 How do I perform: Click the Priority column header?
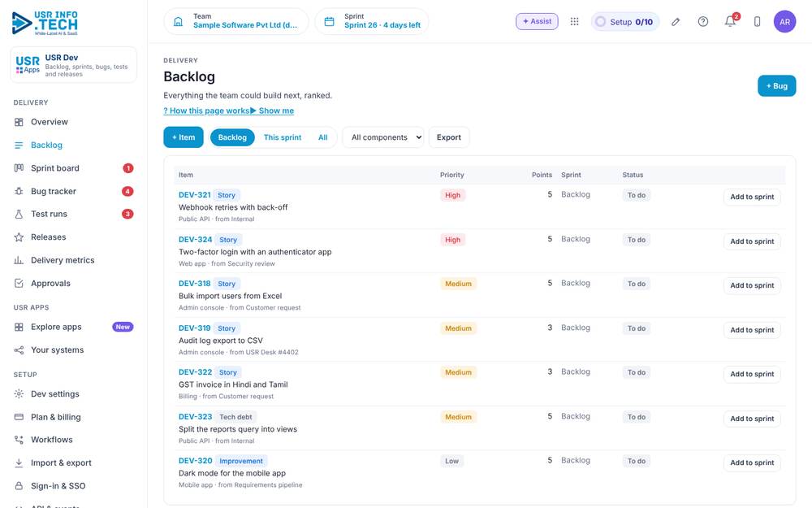[452, 176]
